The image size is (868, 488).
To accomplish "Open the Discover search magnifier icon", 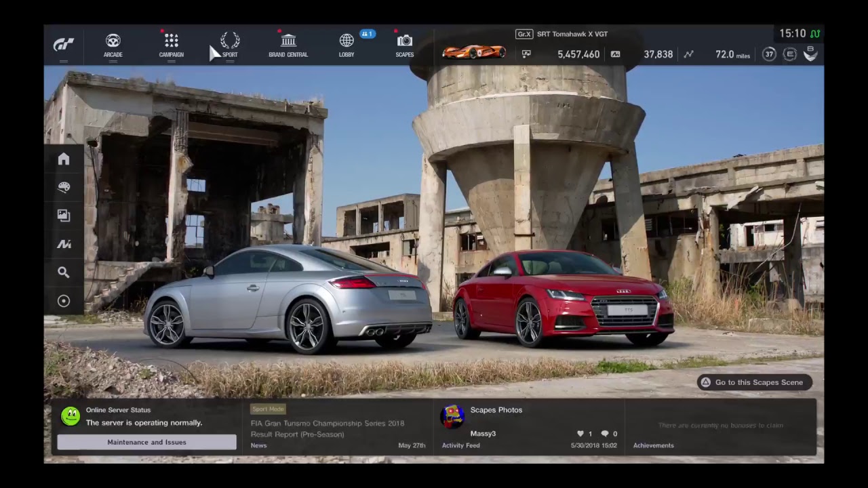I will tap(64, 272).
